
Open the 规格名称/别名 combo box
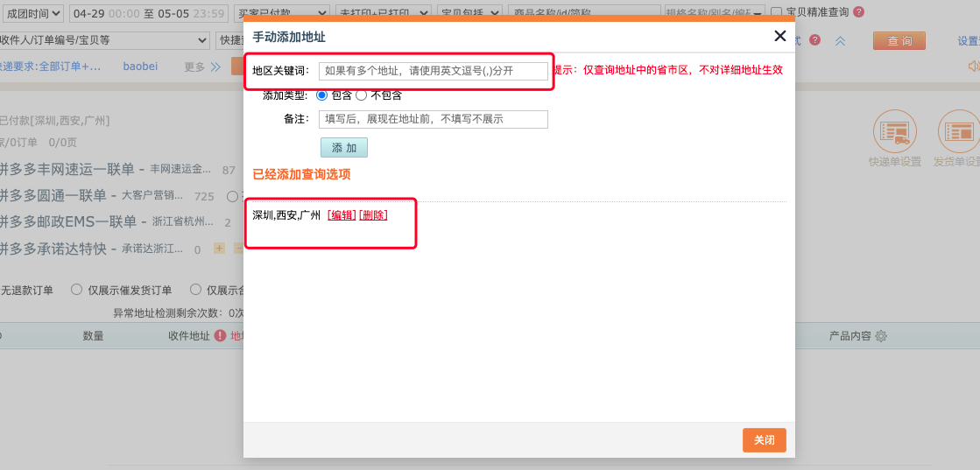715,12
